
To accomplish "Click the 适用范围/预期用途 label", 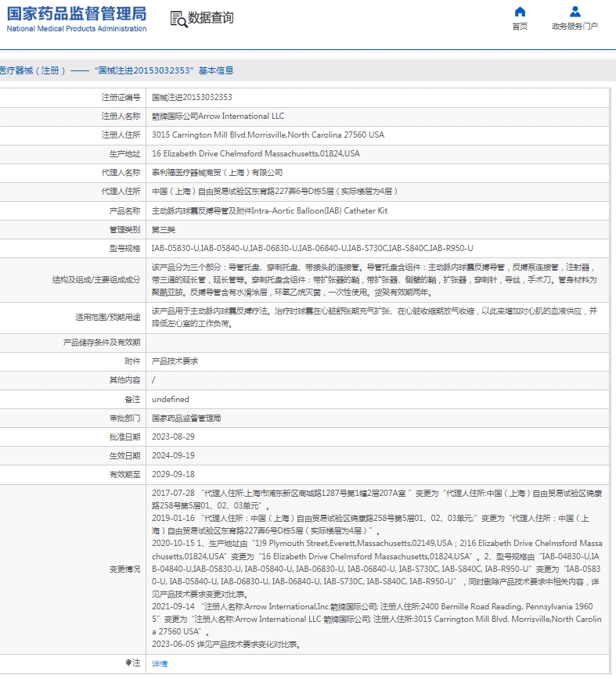I will (108, 318).
